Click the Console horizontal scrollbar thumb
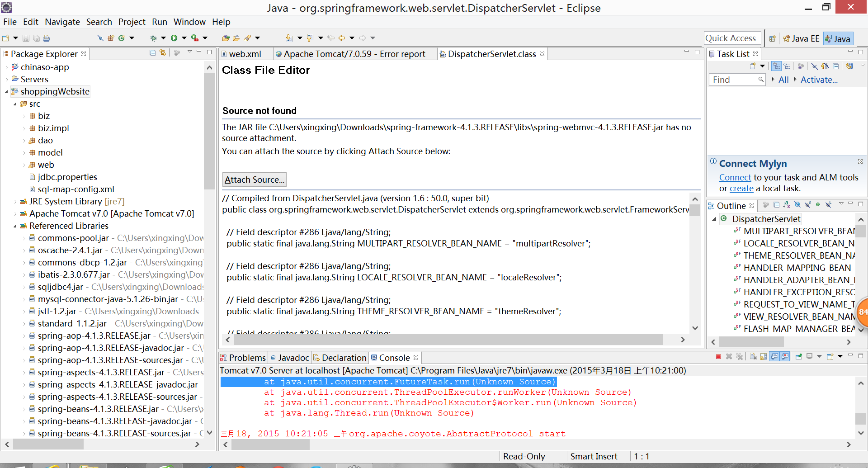 (270, 445)
